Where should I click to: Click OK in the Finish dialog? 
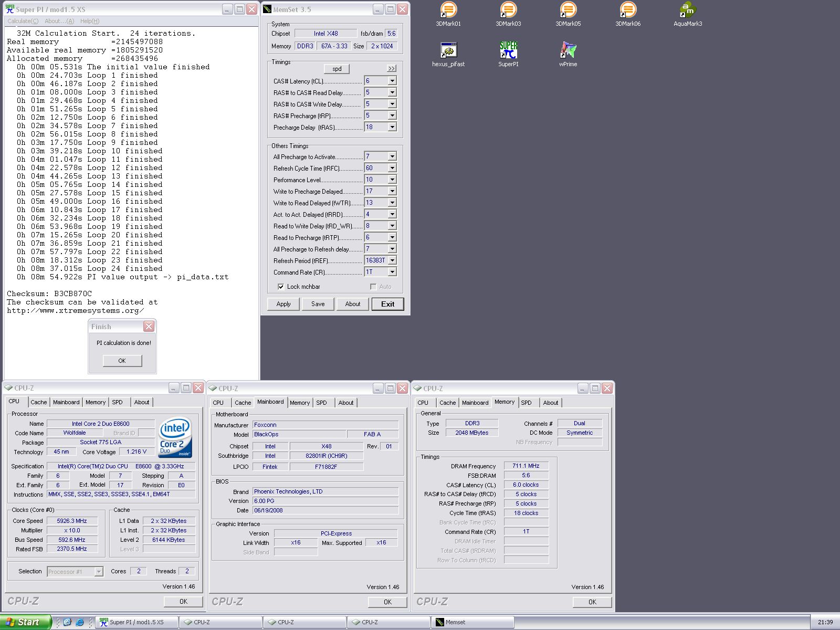122,361
